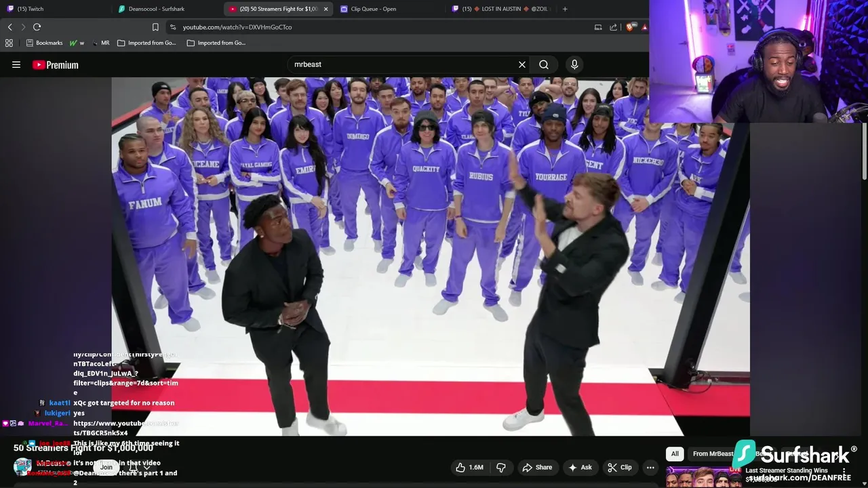
Task: Join the MrBeast channel membership
Action: tap(106, 467)
